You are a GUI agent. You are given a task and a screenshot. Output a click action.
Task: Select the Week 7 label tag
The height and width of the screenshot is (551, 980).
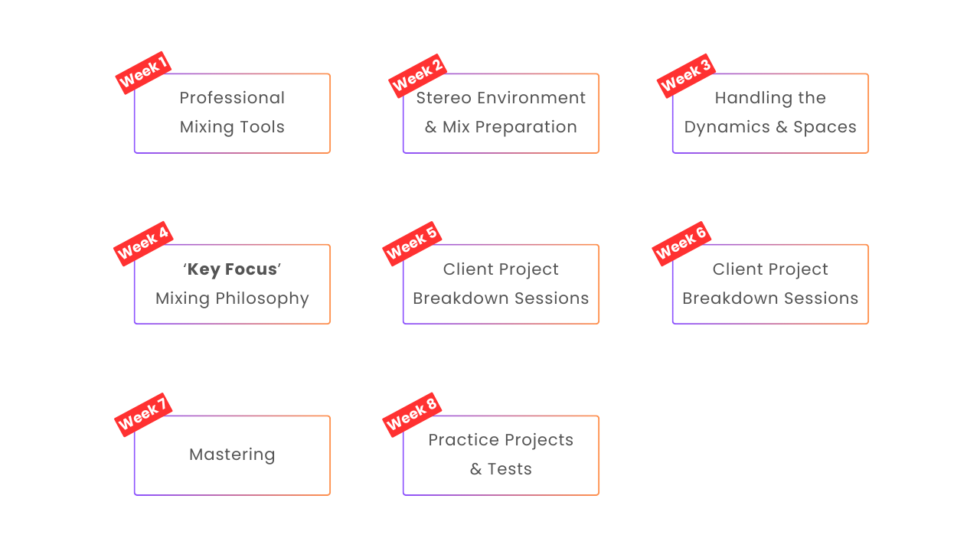(x=142, y=415)
